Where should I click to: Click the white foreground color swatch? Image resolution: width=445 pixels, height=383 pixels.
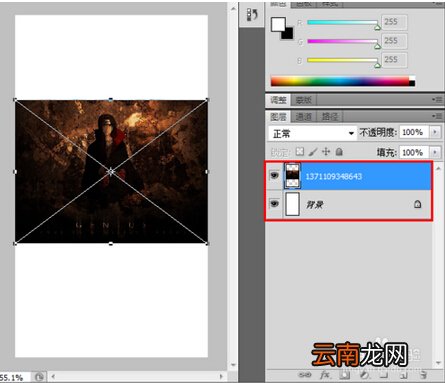point(277,24)
